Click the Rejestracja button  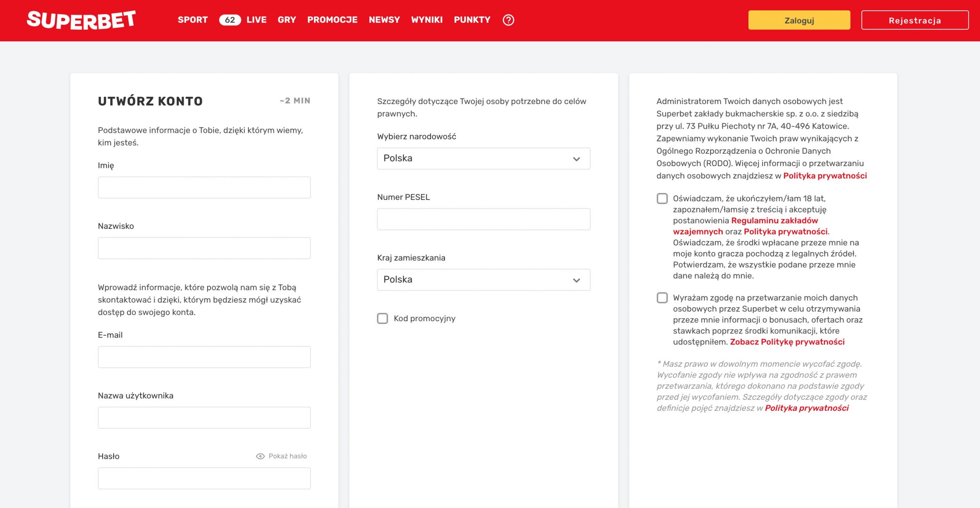915,20
